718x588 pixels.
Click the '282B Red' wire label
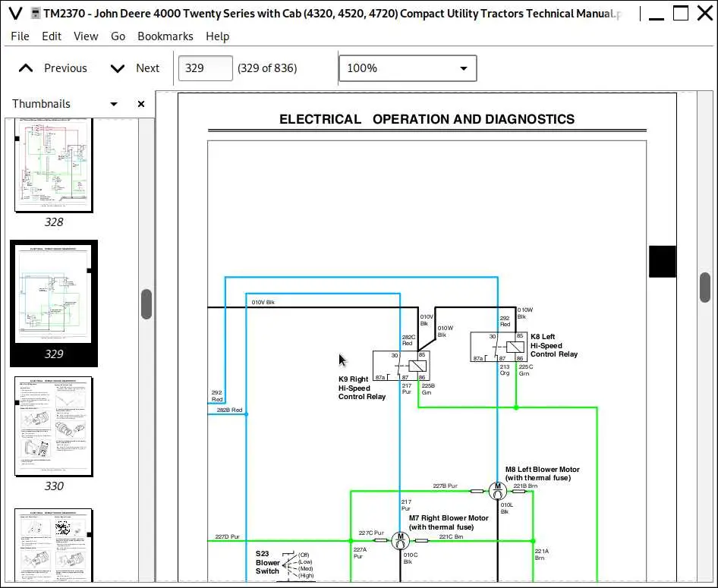point(229,410)
